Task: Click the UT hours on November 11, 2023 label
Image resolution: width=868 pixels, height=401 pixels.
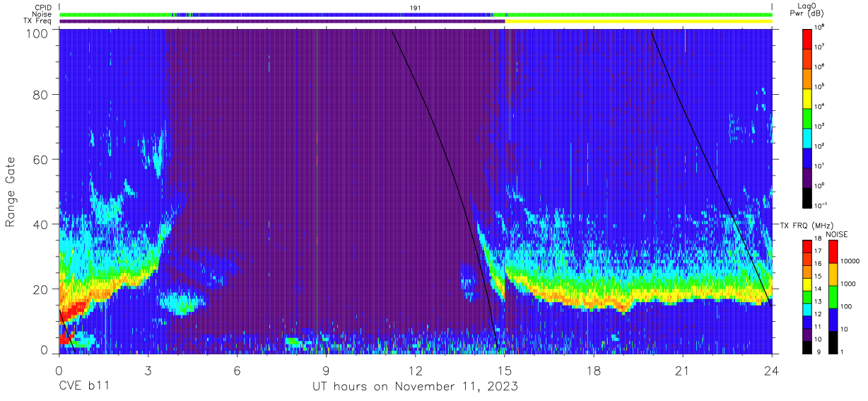Action: coord(415,387)
